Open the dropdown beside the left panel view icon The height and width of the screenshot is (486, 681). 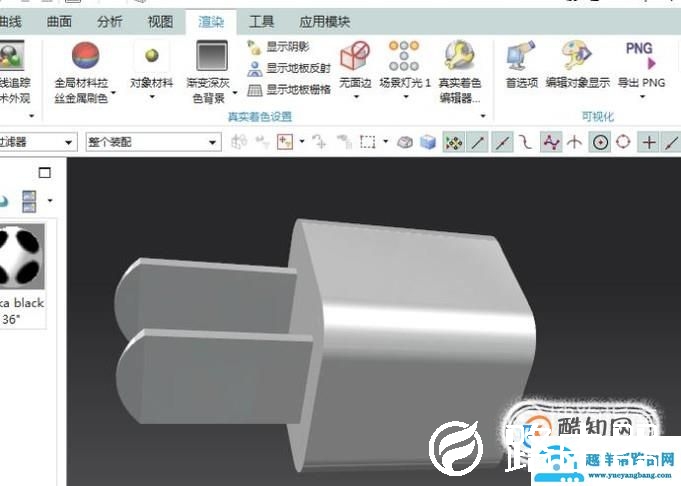pos(50,201)
